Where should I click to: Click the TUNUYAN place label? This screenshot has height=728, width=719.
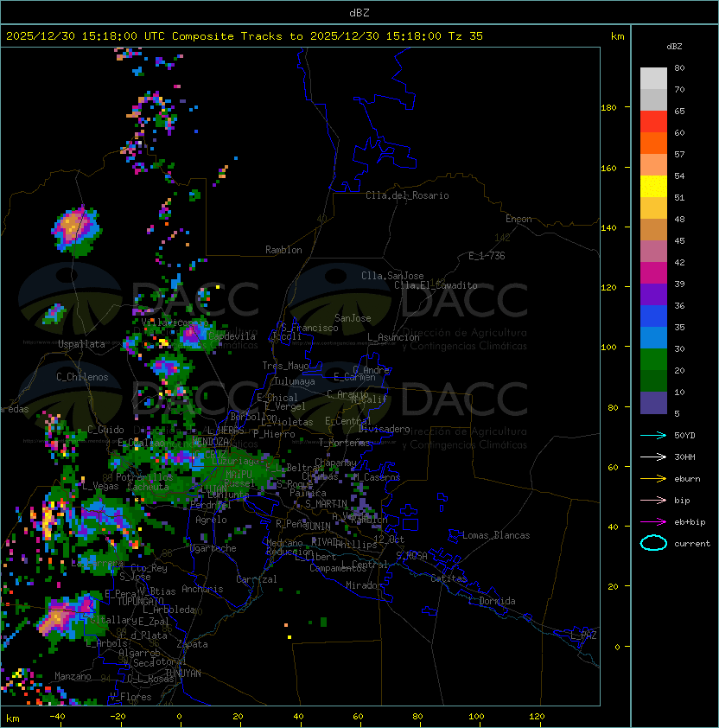[x=183, y=674]
